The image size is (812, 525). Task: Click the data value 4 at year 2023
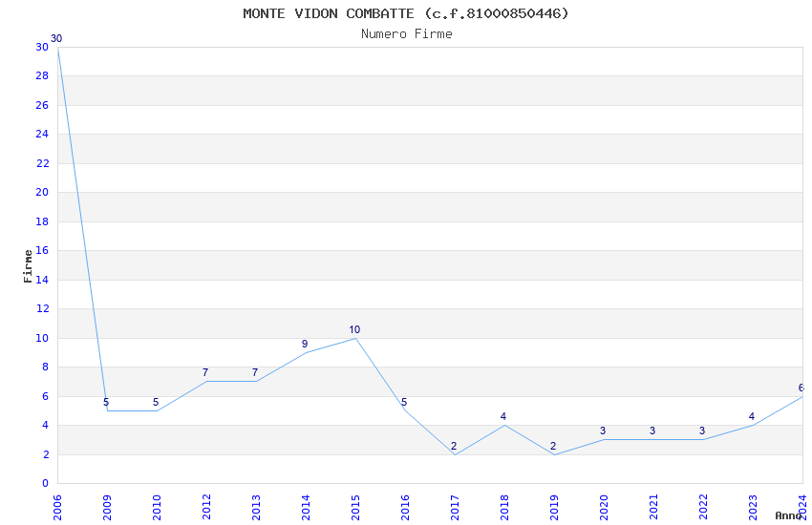tap(752, 417)
